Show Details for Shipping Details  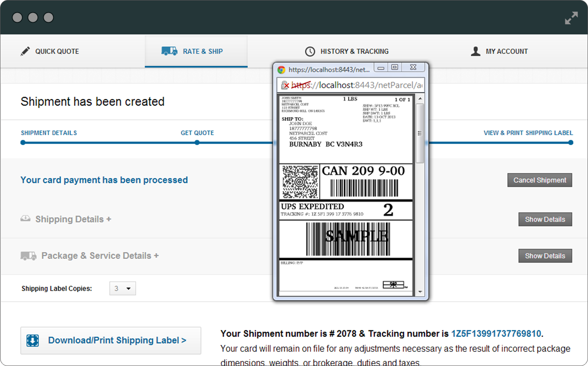pos(545,220)
